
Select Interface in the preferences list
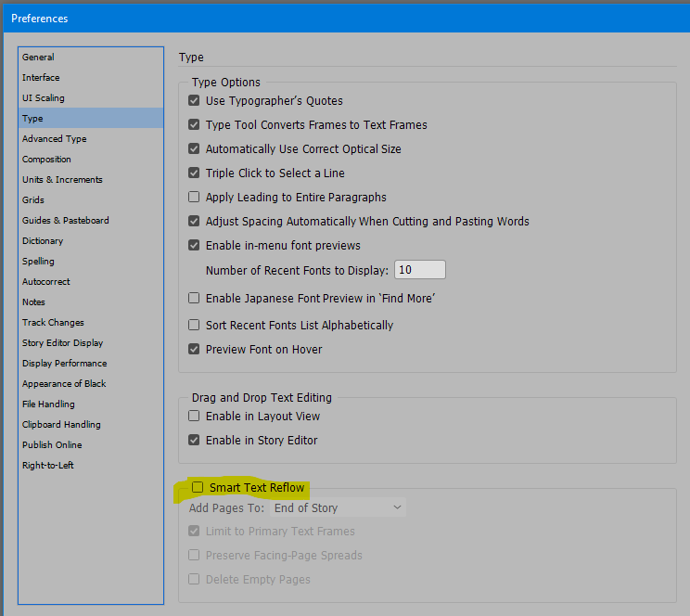[x=41, y=78]
